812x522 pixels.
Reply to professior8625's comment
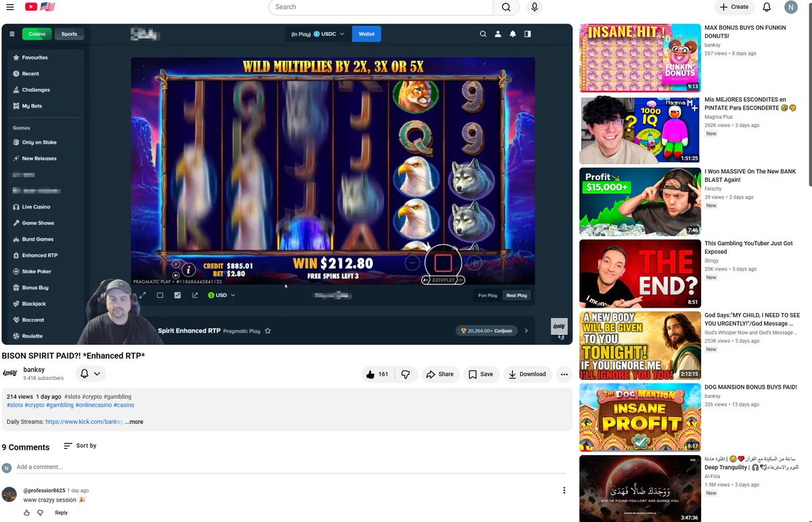coord(61,513)
